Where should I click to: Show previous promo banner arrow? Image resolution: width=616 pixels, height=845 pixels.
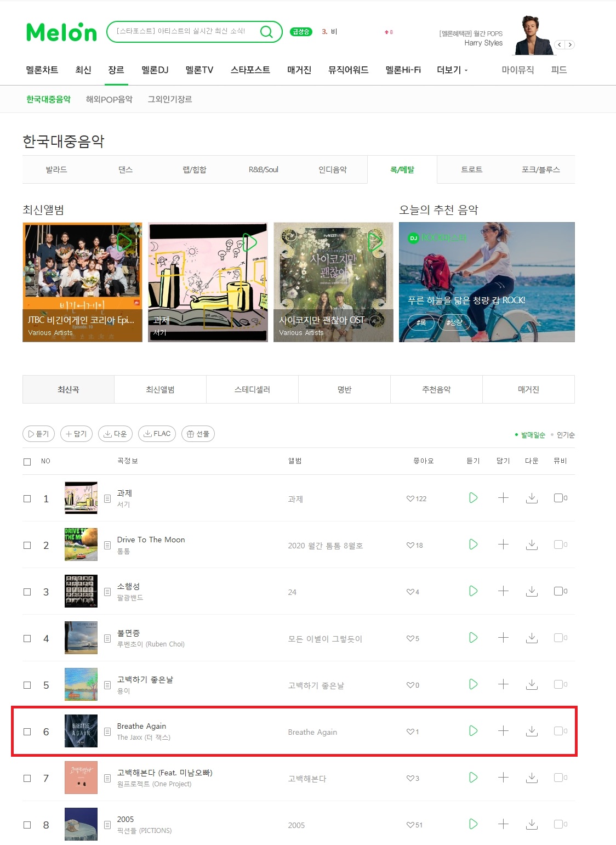tap(560, 45)
